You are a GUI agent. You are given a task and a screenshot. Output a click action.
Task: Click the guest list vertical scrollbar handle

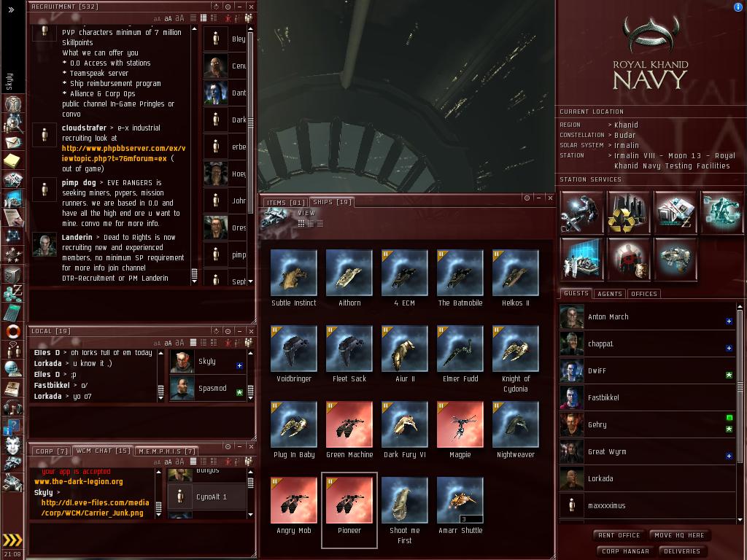point(740,386)
